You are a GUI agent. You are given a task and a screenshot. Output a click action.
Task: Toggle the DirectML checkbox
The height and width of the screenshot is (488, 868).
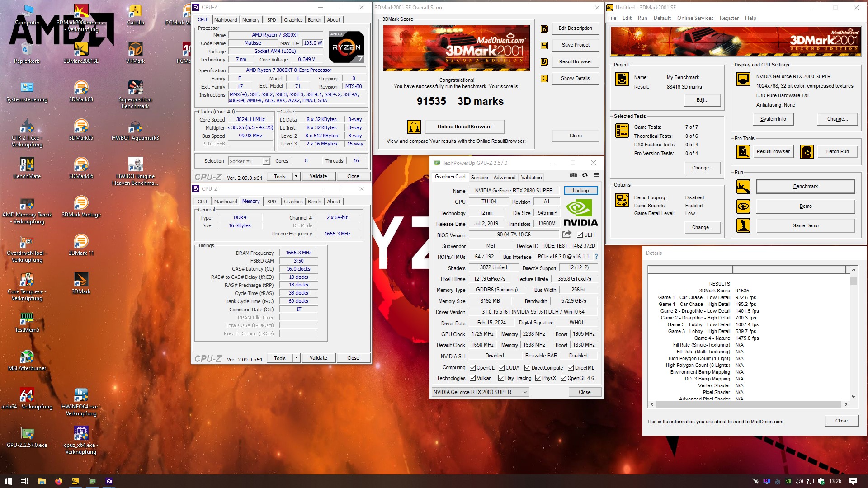[571, 368]
